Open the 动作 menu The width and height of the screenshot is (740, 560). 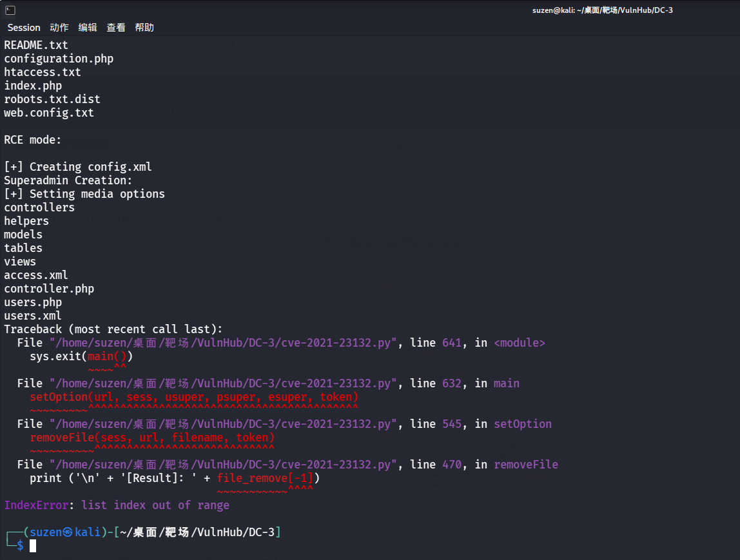59,28
